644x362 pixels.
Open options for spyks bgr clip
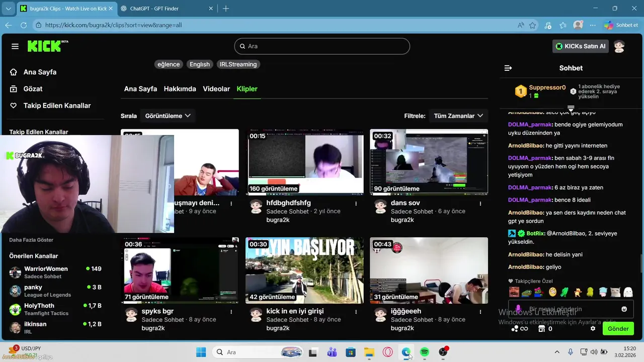pos(231,312)
